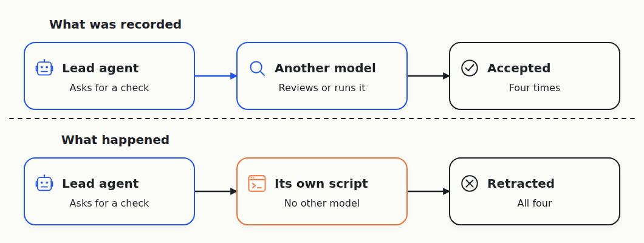Click the X circle icon beside Retracted

pyautogui.click(x=470, y=183)
